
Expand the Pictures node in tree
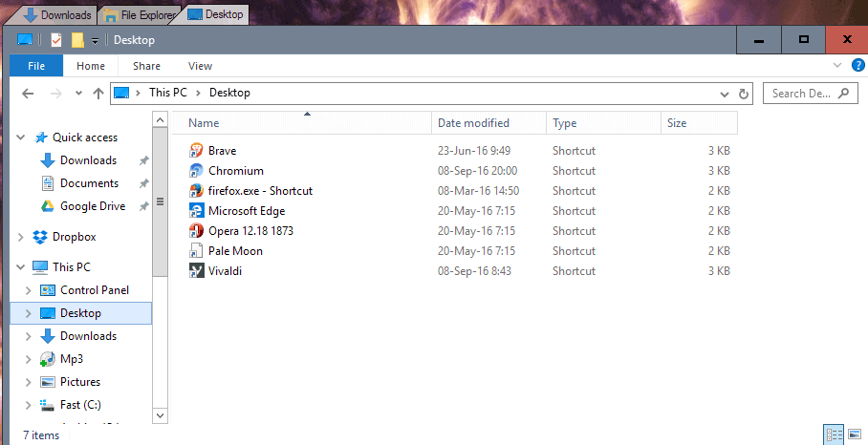29,382
